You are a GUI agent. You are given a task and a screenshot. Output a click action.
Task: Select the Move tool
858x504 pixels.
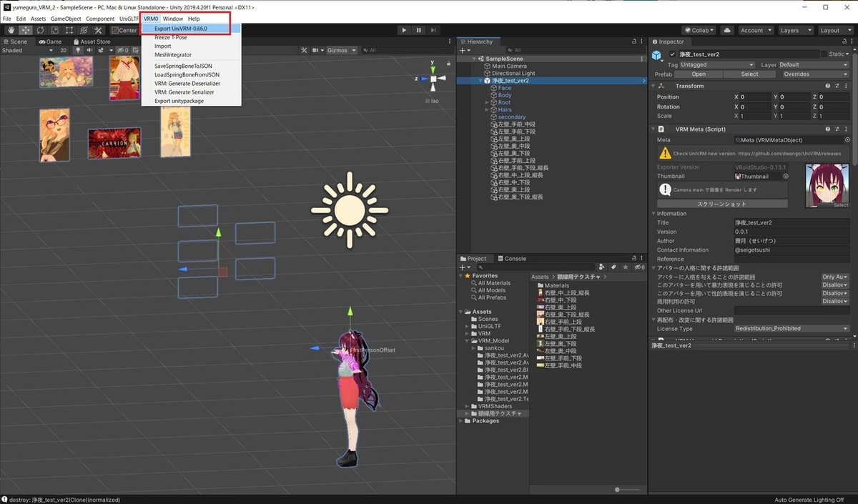pos(26,30)
